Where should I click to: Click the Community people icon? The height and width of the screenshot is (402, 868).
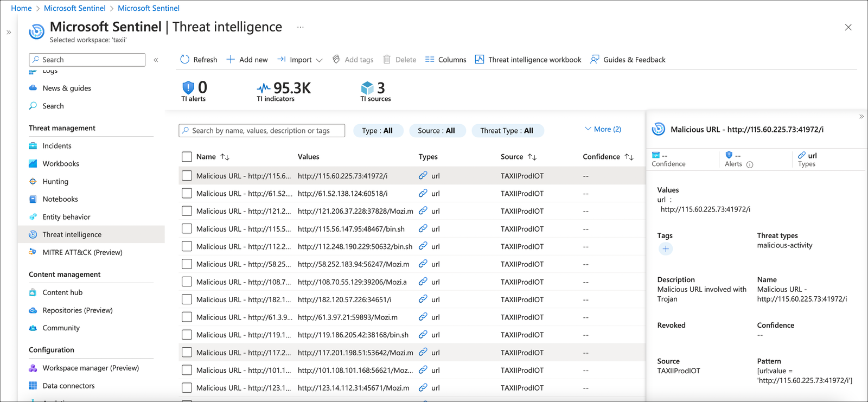[33, 328]
